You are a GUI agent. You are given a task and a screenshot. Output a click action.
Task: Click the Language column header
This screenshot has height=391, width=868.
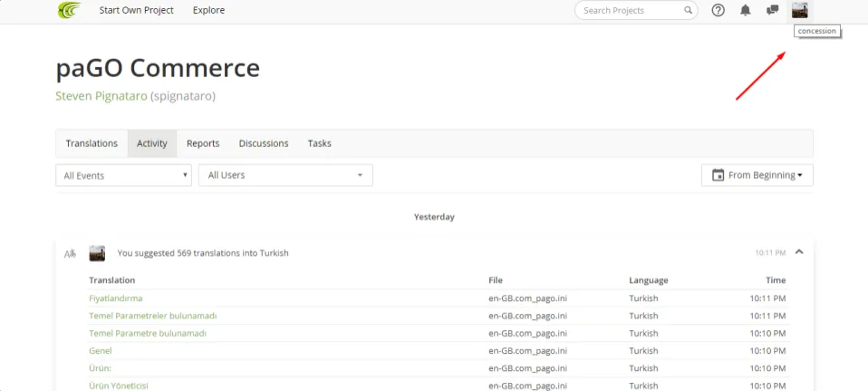click(648, 280)
